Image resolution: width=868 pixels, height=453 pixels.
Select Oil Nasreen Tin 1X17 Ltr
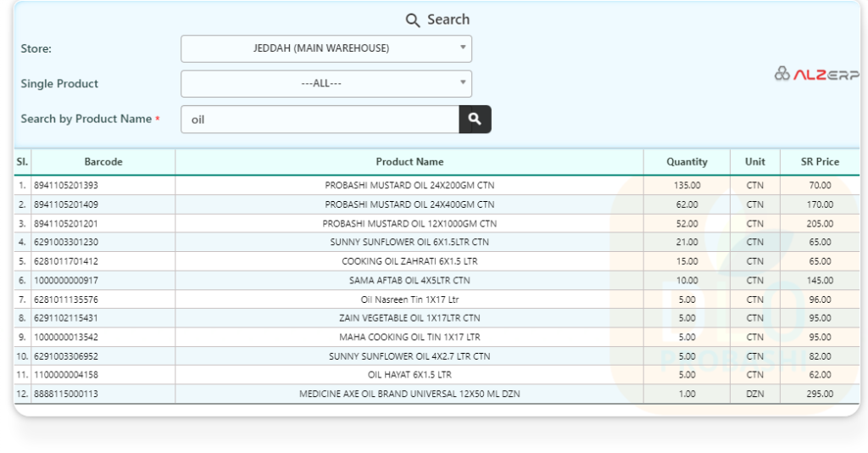click(409, 299)
